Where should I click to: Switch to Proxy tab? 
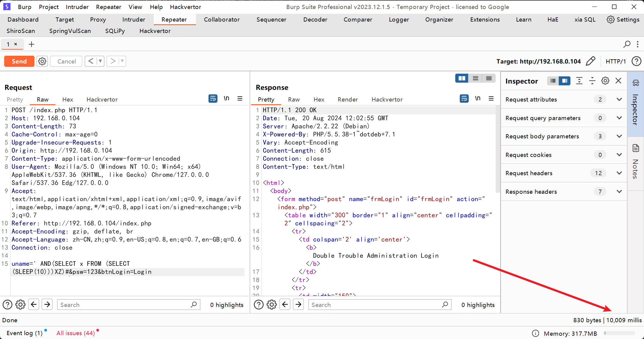click(x=98, y=19)
